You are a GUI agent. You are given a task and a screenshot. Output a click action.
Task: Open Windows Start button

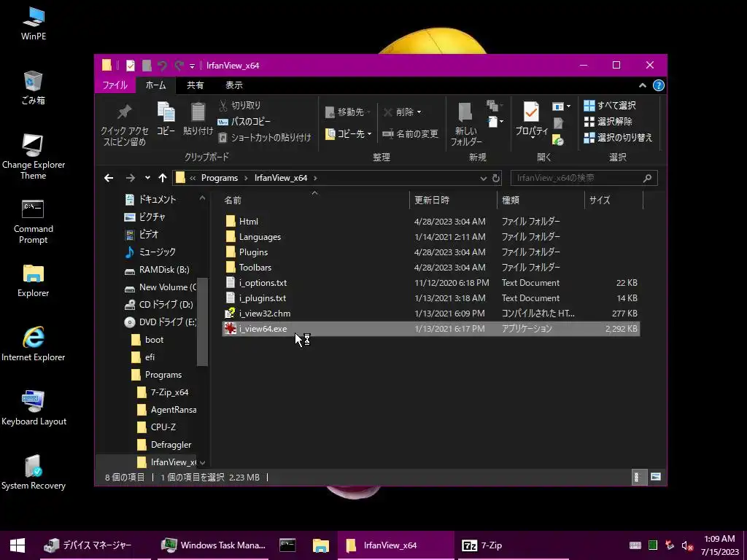click(18, 545)
